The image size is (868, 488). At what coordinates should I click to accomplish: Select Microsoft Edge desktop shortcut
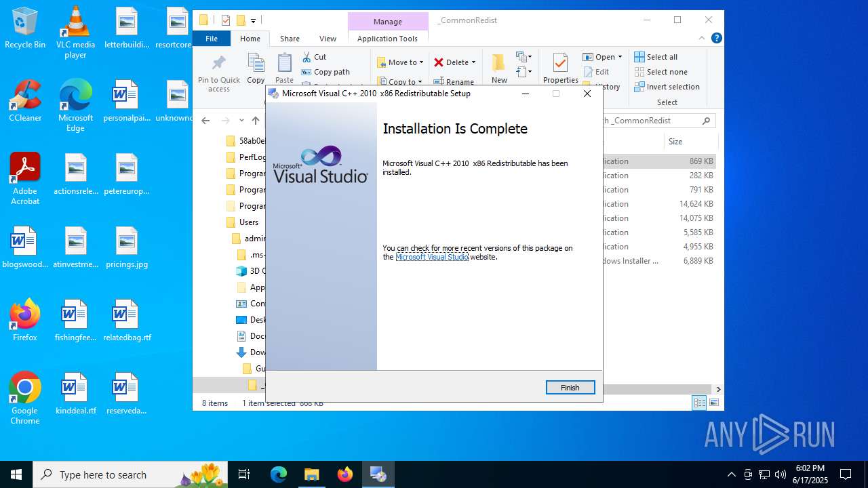click(75, 106)
